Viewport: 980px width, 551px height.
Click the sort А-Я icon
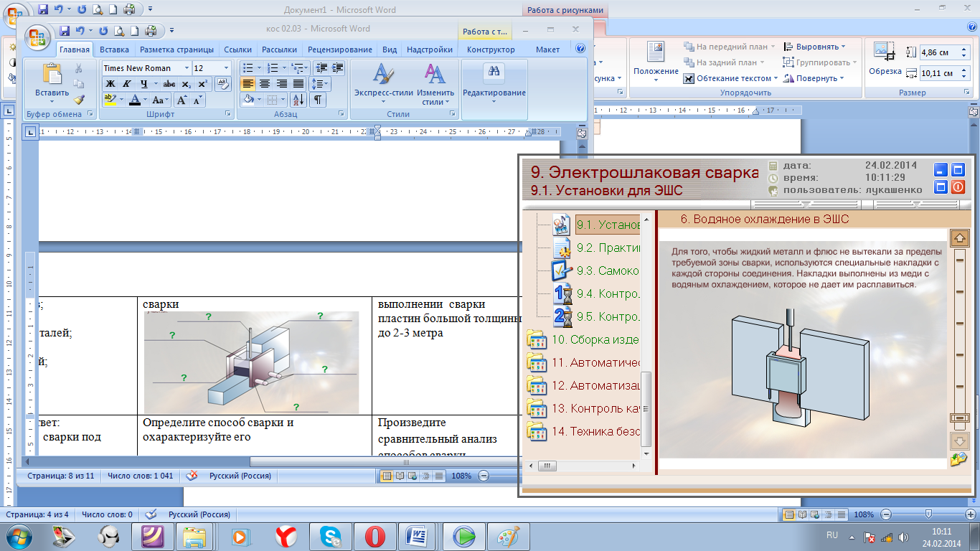pyautogui.click(x=298, y=100)
